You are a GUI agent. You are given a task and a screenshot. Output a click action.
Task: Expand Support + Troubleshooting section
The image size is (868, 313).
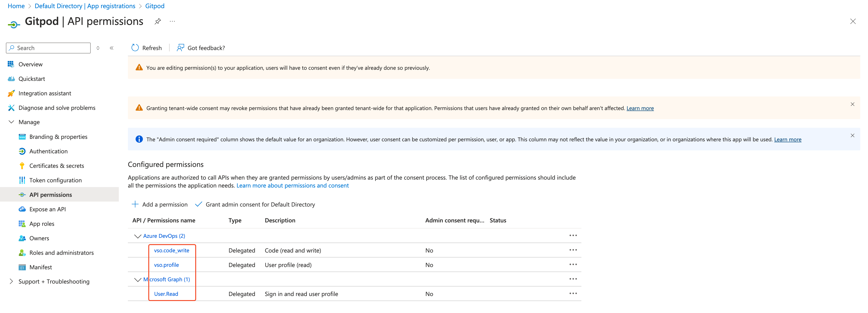point(12,281)
